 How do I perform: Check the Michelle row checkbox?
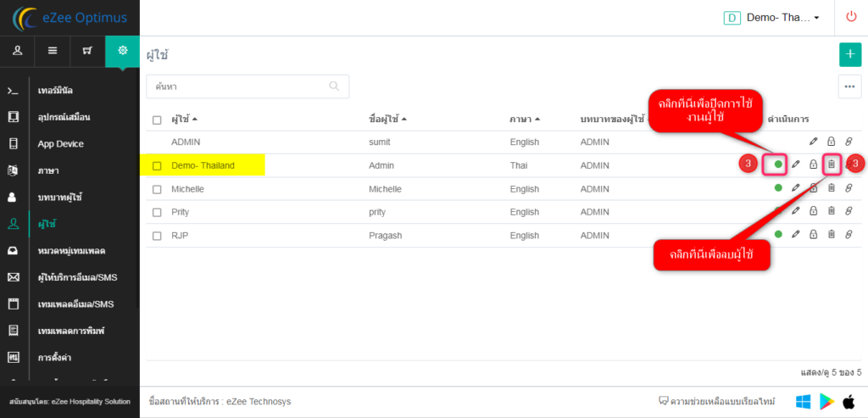click(157, 189)
